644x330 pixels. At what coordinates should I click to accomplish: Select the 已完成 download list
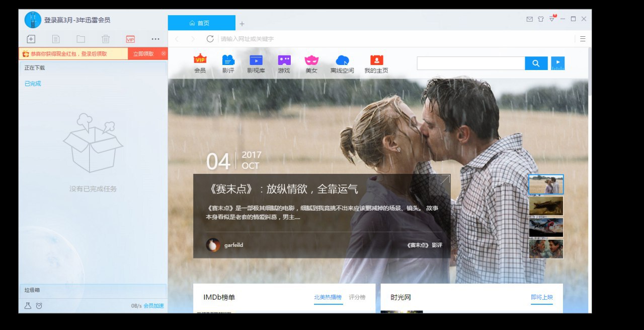click(x=33, y=84)
